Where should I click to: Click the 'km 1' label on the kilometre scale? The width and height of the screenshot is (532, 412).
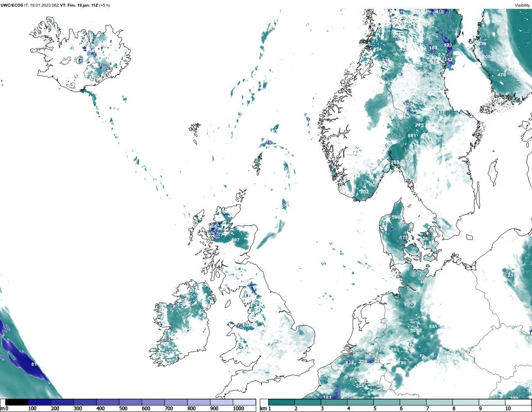pyautogui.click(x=265, y=409)
